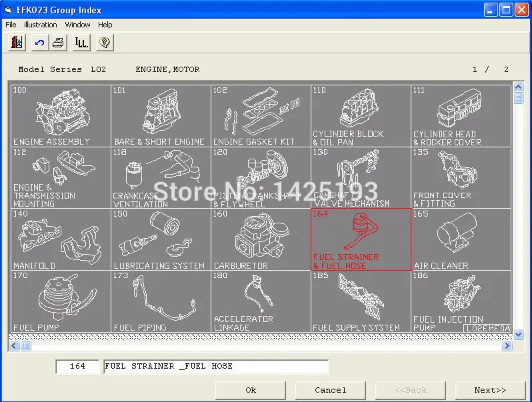Select group 130 Camshaft & Valve Mechanism

click(x=361, y=178)
